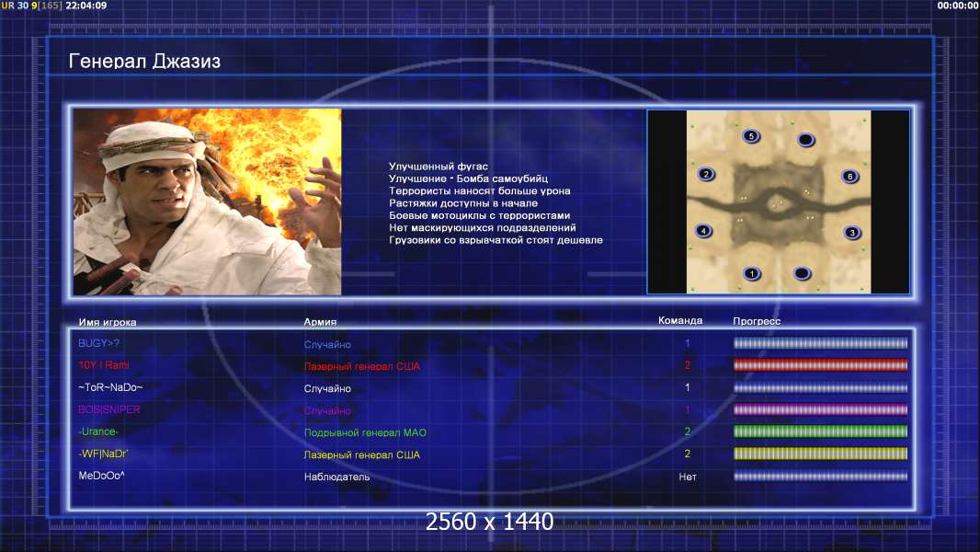Click the ~ToR~NaDo~ progress bar
980x552 pixels.
pyautogui.click(x=820, y=387)
